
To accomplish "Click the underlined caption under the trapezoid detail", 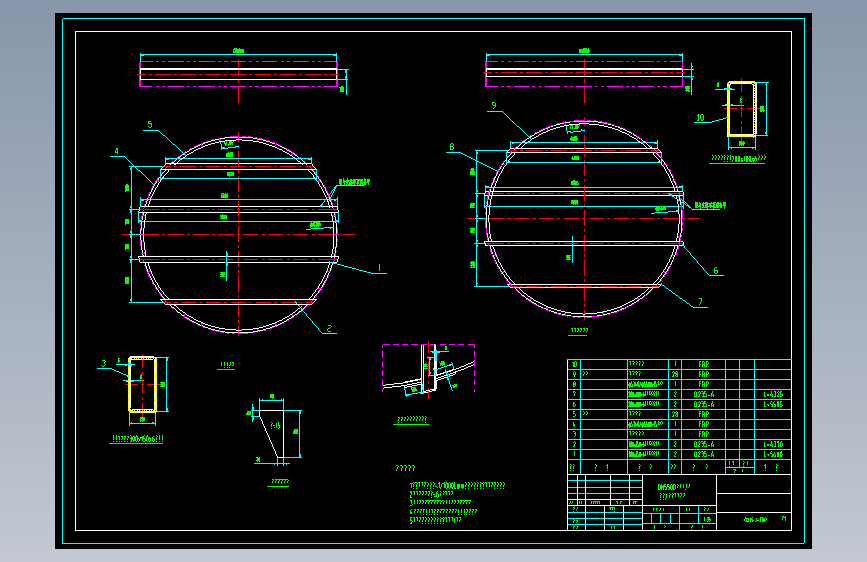I will [279, 482].
